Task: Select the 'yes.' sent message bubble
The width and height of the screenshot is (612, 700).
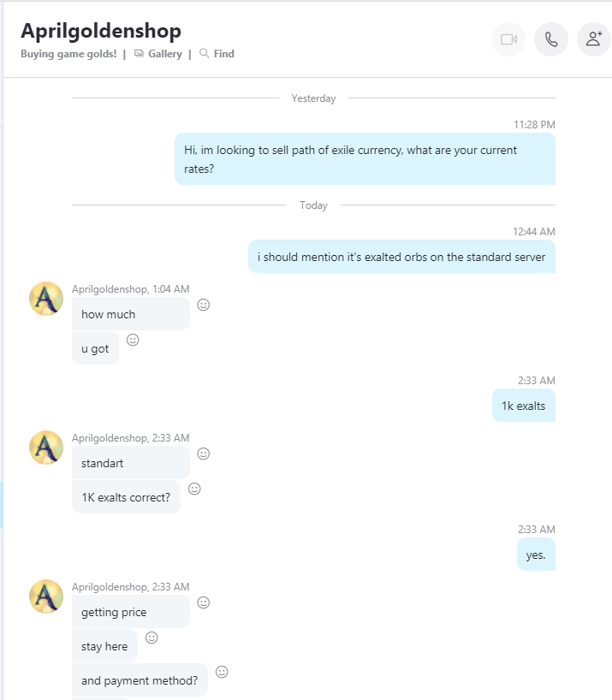Action: point(536,555)
